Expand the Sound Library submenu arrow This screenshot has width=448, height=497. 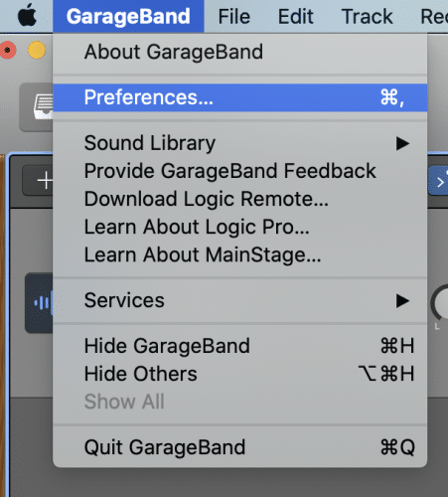pyautogui.click(x=402, y=143)
